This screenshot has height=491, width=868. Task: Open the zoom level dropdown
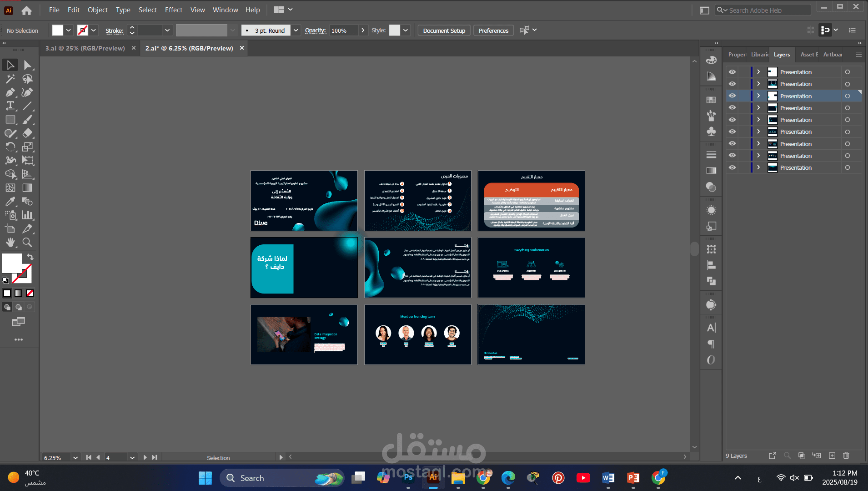pos(75,458)
